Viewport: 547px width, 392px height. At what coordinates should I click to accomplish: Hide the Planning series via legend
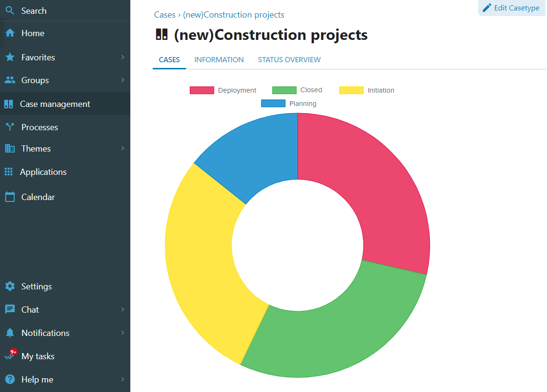click(x=288, y=104)
